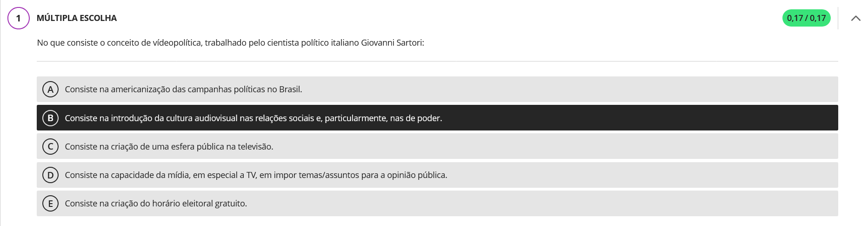Select option D circle icon
Screen dimensions: 868x226
click(x=50, y=175)
